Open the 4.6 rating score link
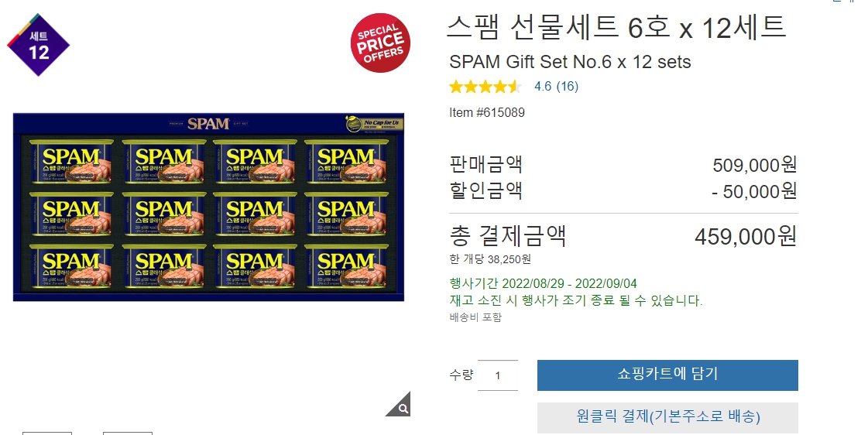 [543, 87]
